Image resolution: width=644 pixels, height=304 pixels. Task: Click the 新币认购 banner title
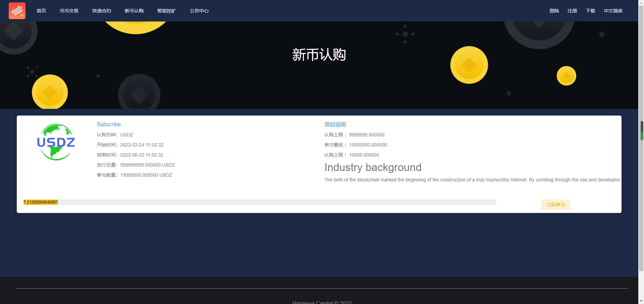pos(319,54)
